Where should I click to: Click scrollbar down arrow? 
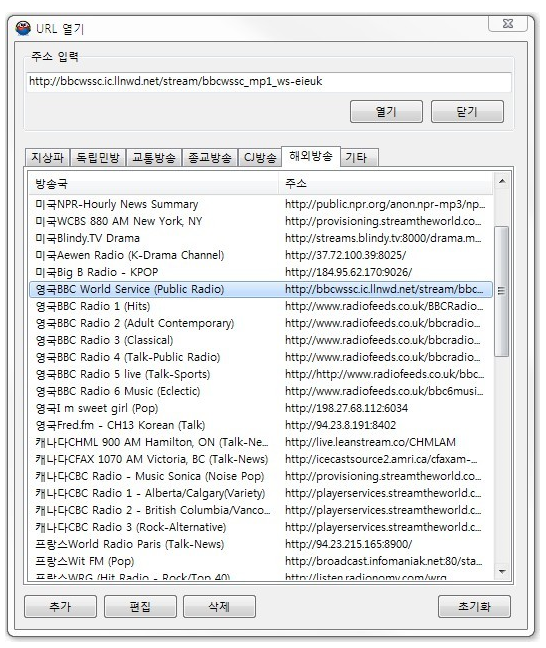coord(502,572)
